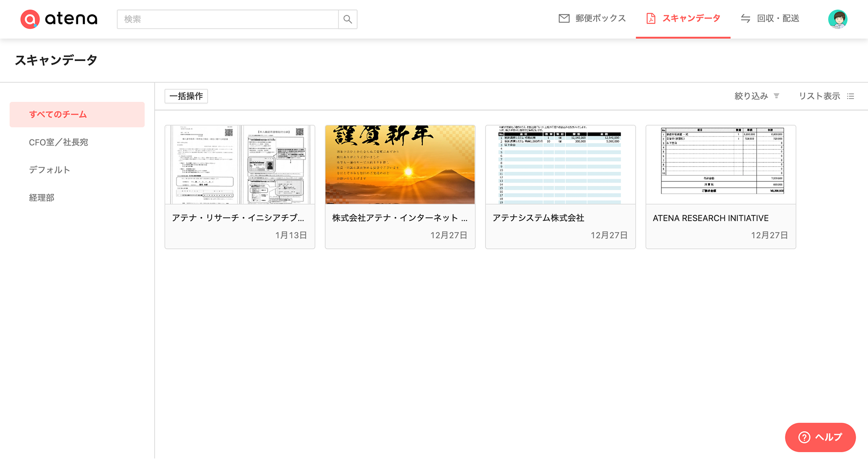Open the ヘルプ help button
Viewport: 868px width, 459px height.
821,437
